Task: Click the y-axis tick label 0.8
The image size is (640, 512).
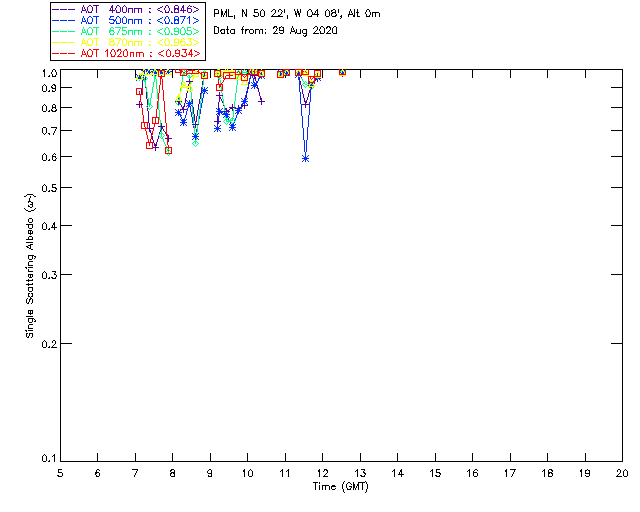Action: pos(49,108)
